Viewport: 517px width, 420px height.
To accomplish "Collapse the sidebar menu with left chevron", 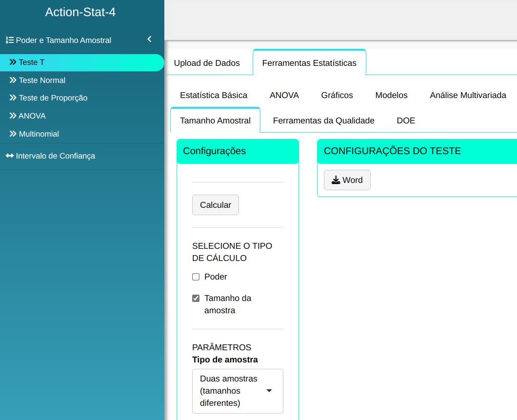I will point(149,40).
